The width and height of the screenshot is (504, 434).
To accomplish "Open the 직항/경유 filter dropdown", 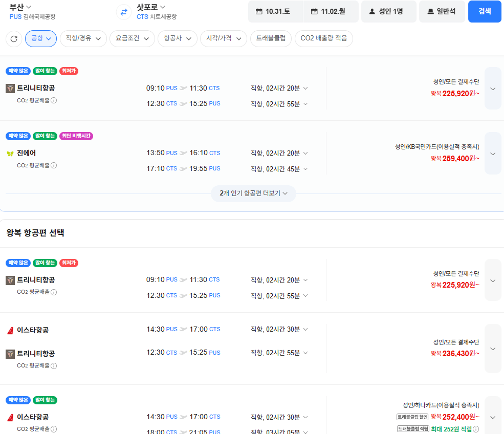I will (83, 38).
